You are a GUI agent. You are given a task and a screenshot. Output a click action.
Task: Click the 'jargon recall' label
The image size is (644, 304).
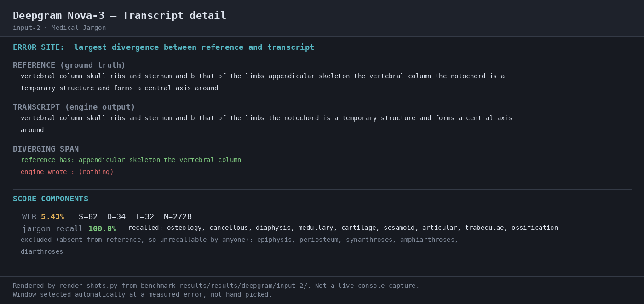(53, 229)
